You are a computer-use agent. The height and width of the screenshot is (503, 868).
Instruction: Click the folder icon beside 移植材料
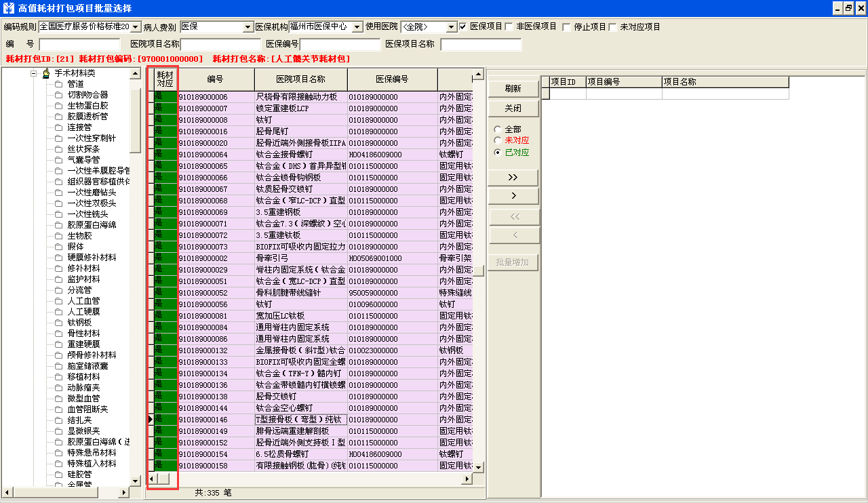[x=58, y=377]
